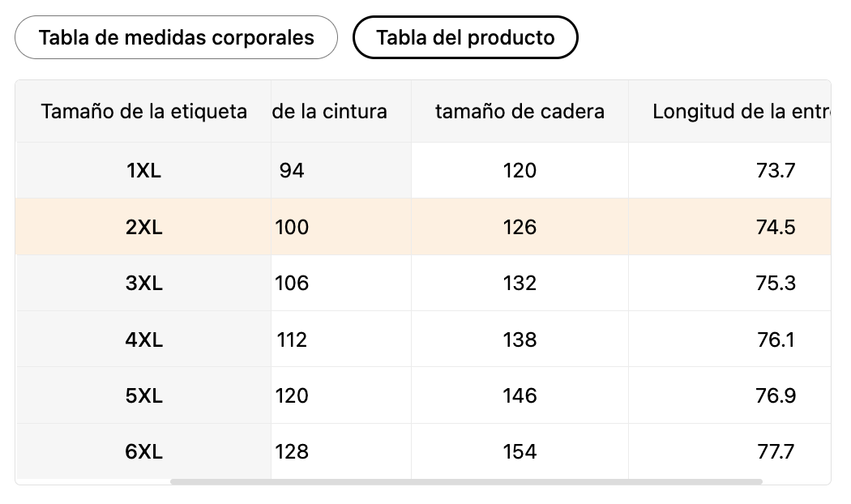Select the 5XL size label

tap(144, 395)
